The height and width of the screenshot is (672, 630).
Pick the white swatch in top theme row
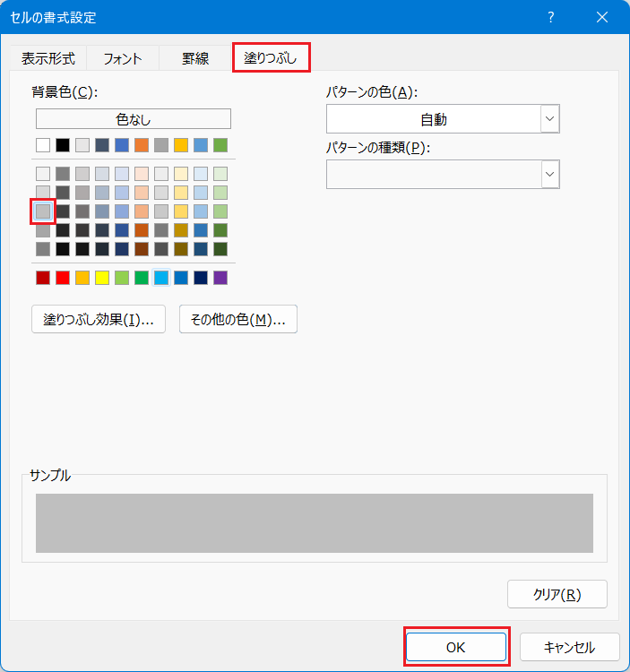click(43, 145)
